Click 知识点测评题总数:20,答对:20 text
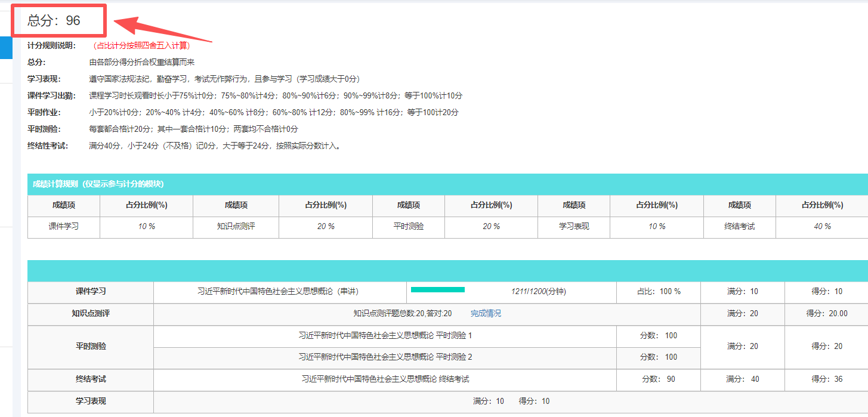Viewport: 868px width, 417px height. coord(402,313)
